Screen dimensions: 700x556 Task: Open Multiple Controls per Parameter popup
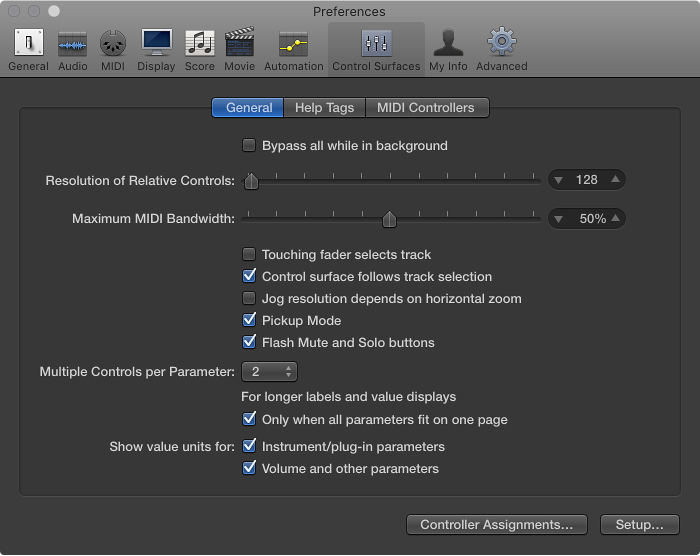269,372
